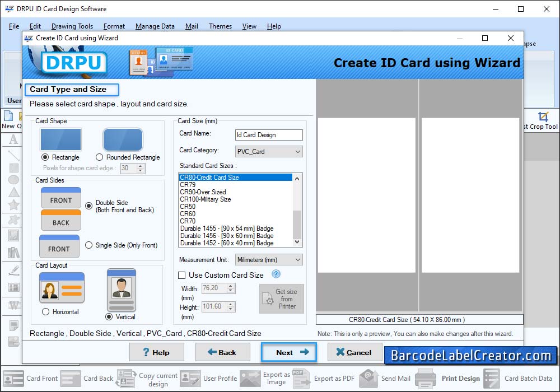Open the Format menu

tap(114, 26)
